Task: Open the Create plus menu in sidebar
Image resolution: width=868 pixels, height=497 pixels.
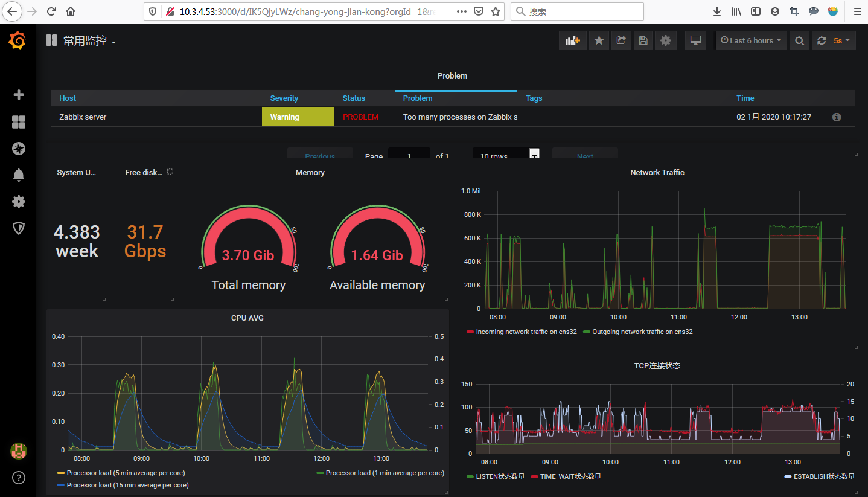Action: click(x=19, y=95)
